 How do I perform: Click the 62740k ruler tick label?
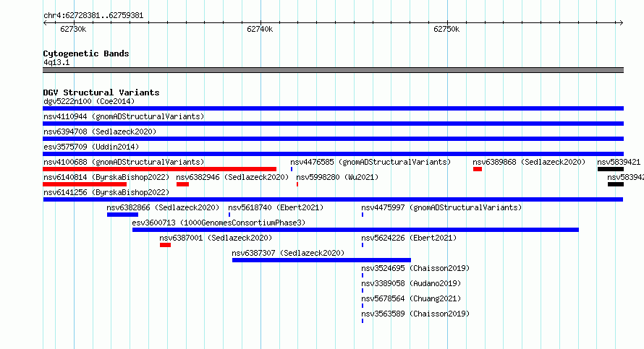(x=260, y=29)
